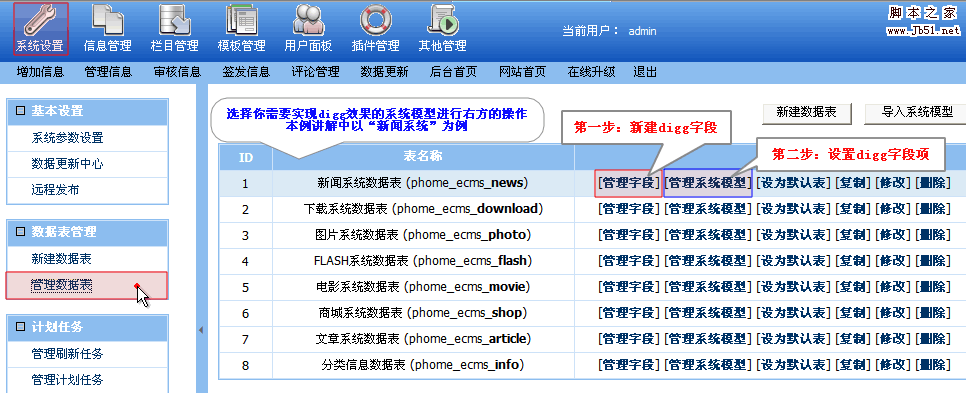Open the 信息管理 documents icon
Screen dimensions: 966x393
point(108,28)
